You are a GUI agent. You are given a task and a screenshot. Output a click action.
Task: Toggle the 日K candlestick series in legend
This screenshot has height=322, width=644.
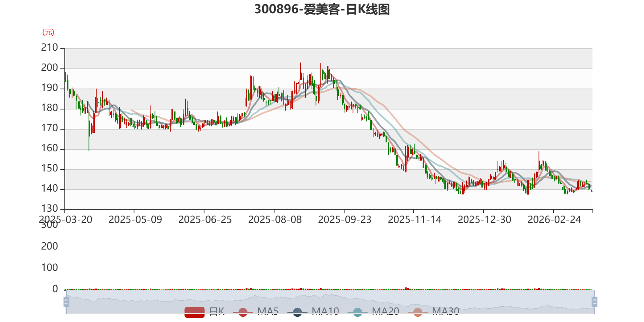coord(204,312)
